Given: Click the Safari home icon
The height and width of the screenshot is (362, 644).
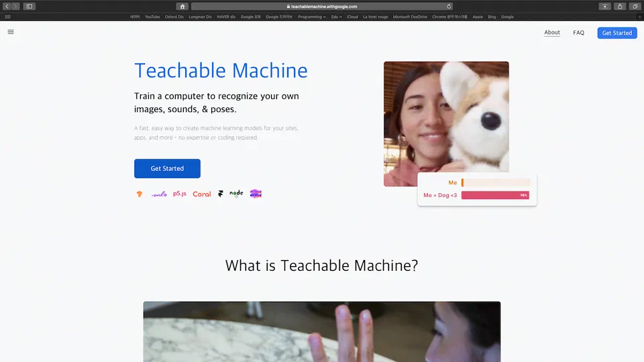Looking at the screenshot, I should pyautogui.click(x=182, y=6).
